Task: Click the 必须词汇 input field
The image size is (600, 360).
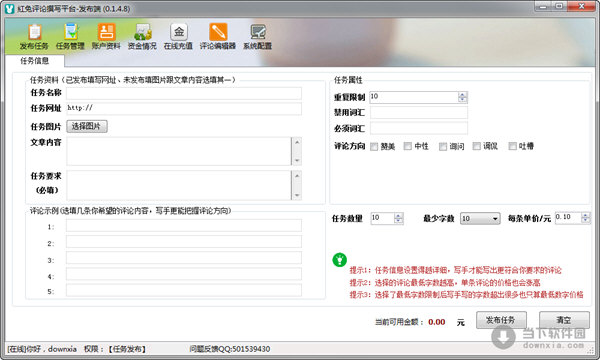Action: click(x=419, y=128)
